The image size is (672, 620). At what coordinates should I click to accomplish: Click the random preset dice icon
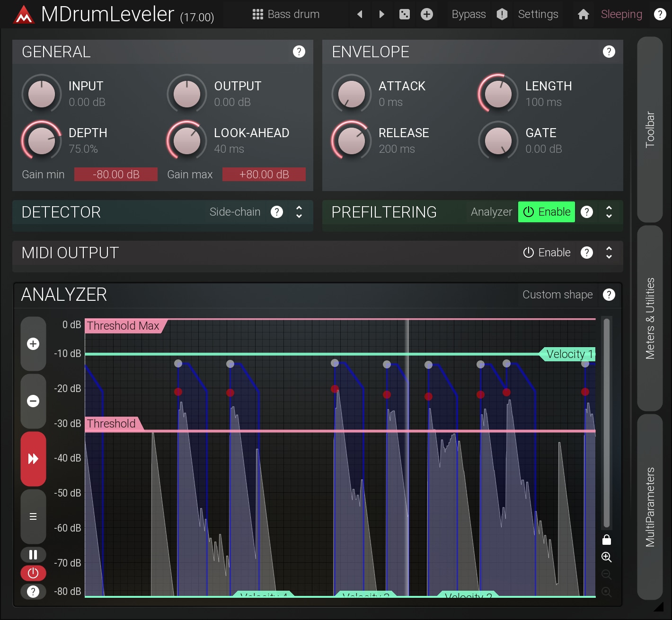404,14
